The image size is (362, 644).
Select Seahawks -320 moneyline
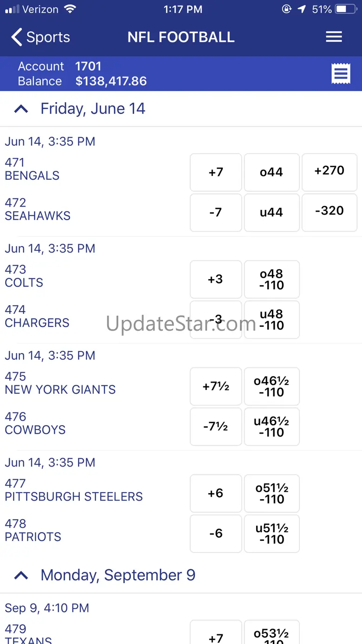[x=330, y=212]
